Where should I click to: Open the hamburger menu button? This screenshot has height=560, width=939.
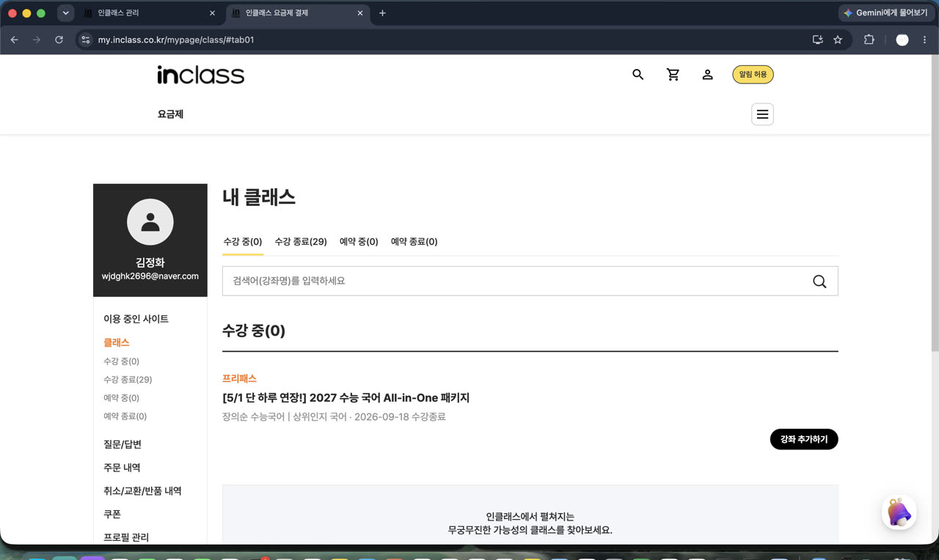762,114
